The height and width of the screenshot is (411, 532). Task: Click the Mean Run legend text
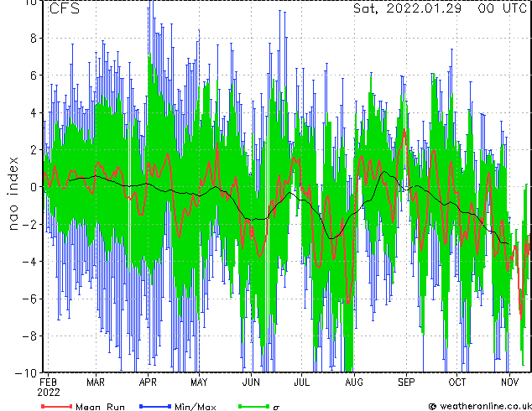coord(100,407)
